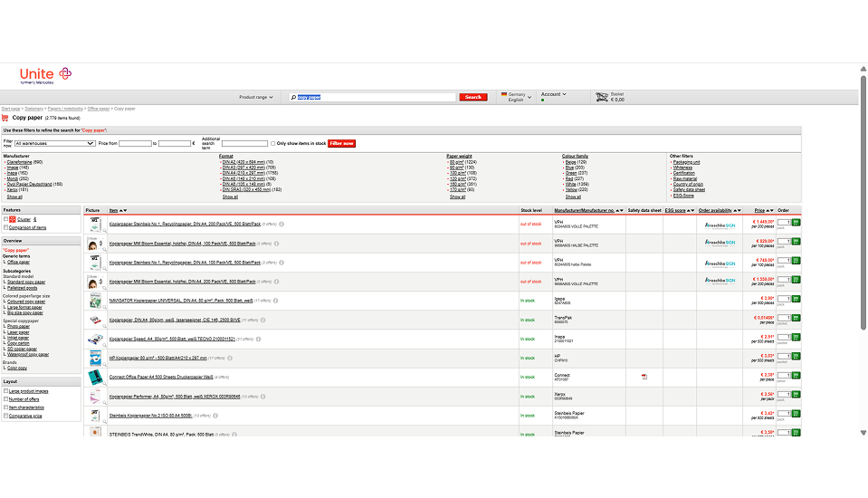This screenshot has width=868, height=498.
Task: Click the Price from input field
Action: coord(135,143)
